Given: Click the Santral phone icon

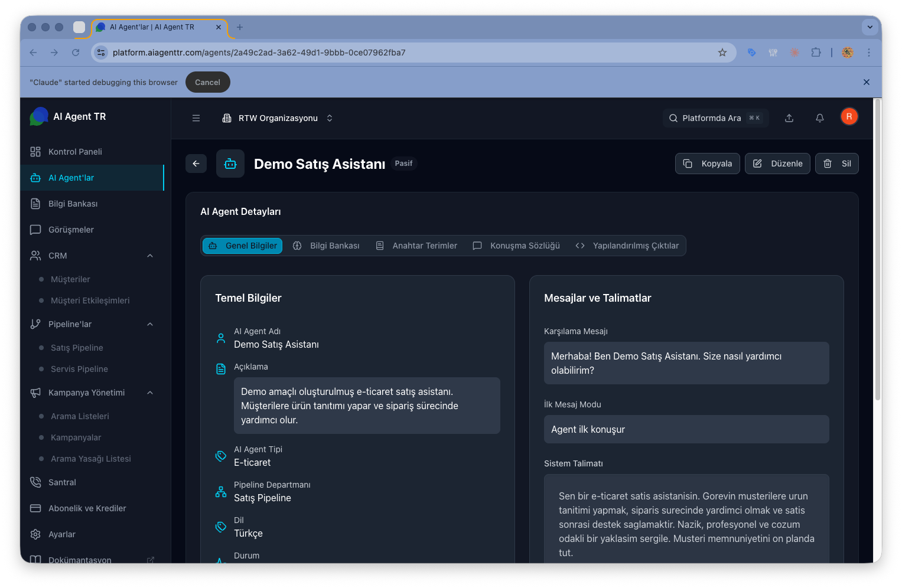Looking at the screenshot, I should click(x=35, y=482).
